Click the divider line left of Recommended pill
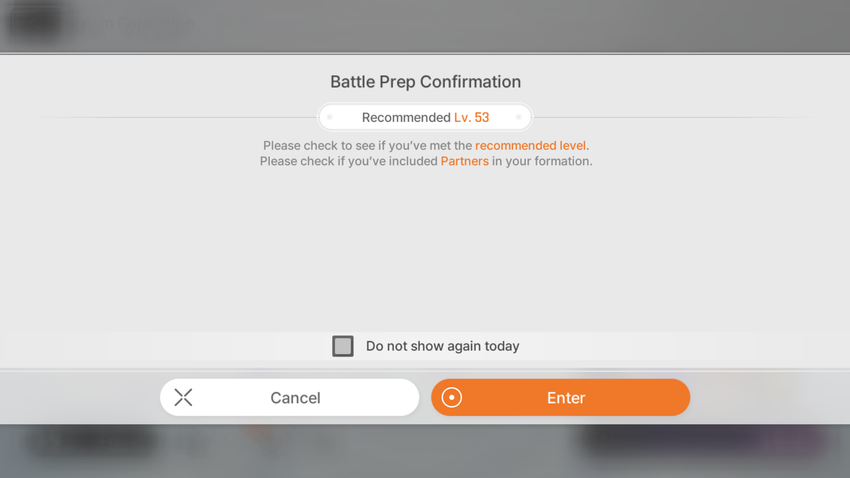This screenshot has height=478, width=850. tap(180, 118)
